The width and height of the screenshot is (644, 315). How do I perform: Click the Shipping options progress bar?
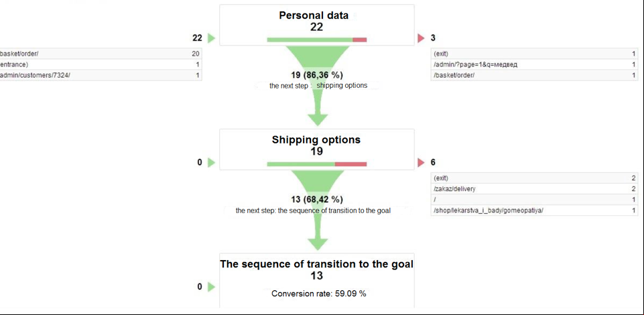pyautogui.click(x=317, y=164)
